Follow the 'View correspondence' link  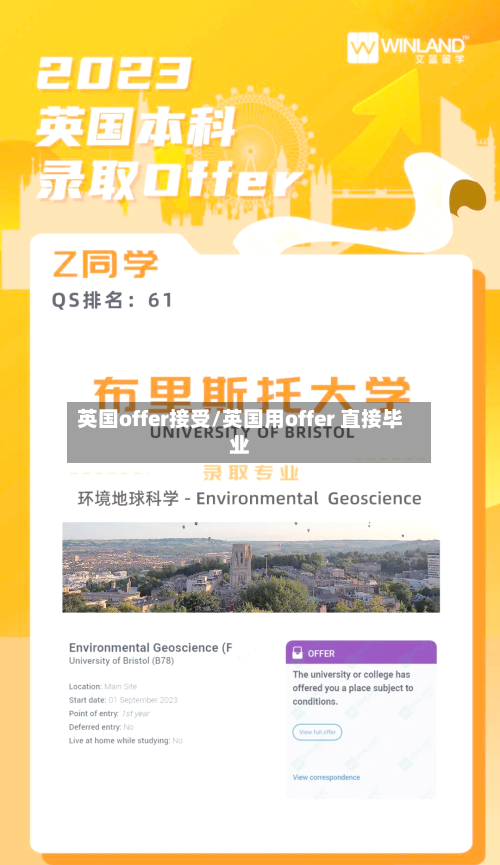(326, 777)
